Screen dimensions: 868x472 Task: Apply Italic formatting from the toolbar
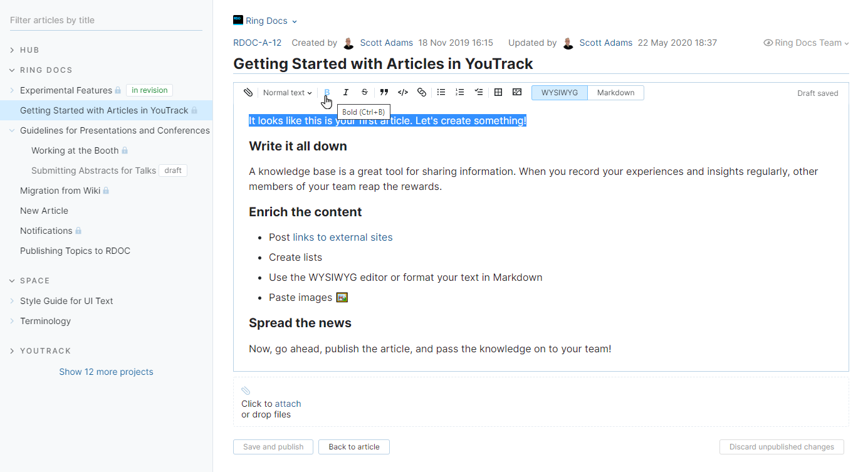(345, 93)
